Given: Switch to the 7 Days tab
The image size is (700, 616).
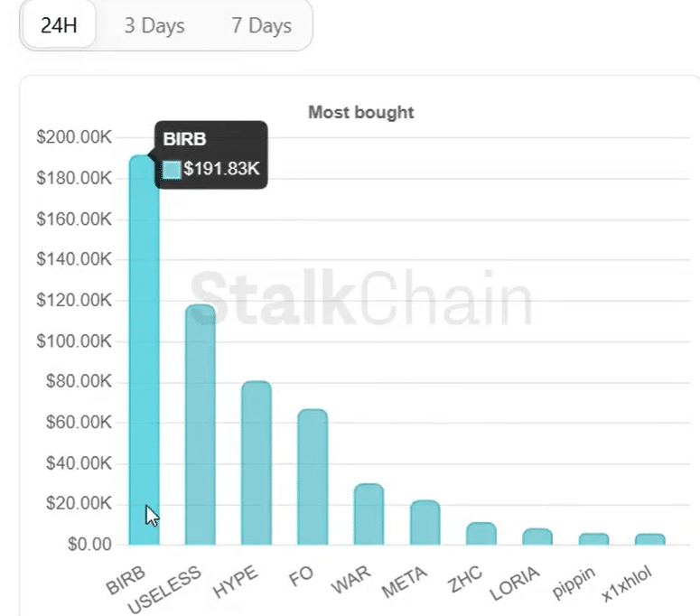Looking at the screenshot, I should [x=261, y=25].
